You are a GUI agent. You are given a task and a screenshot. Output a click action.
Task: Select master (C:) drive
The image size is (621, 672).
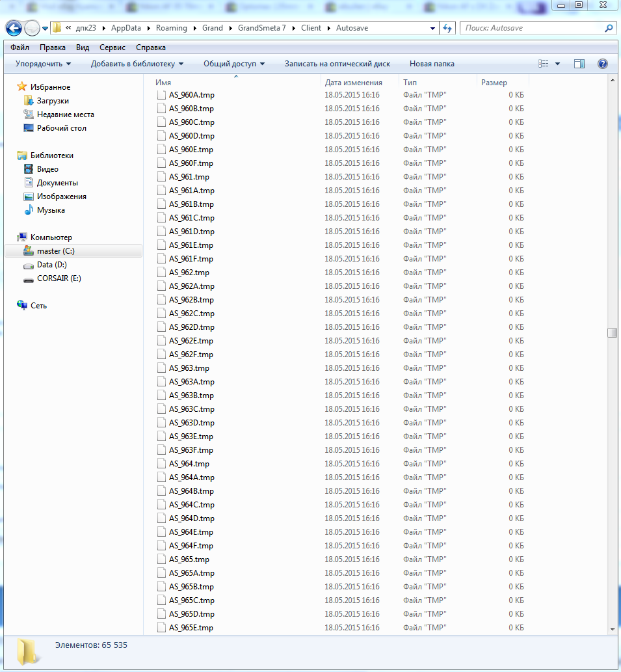click(x=73, y=251)
